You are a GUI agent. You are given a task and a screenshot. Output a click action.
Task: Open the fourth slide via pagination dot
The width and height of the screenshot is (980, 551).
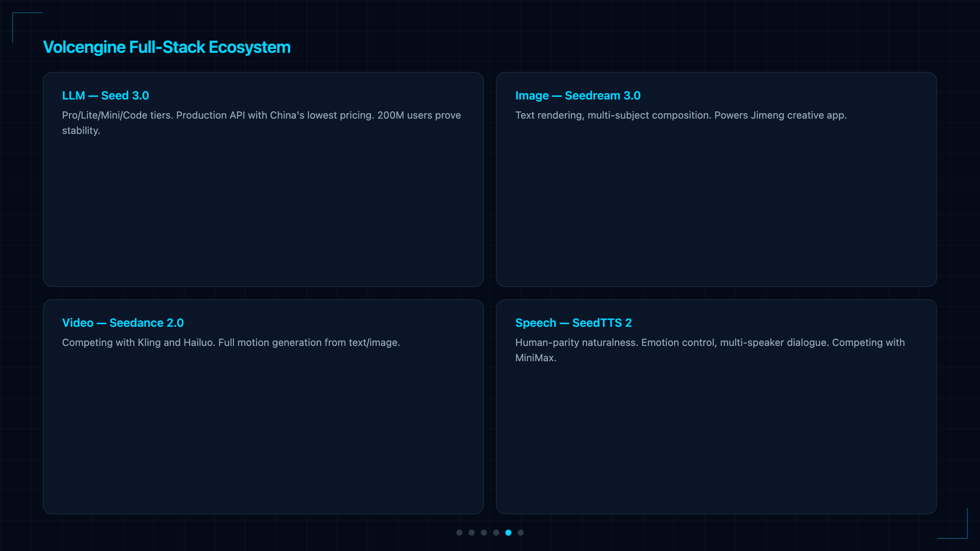(496, 533)
